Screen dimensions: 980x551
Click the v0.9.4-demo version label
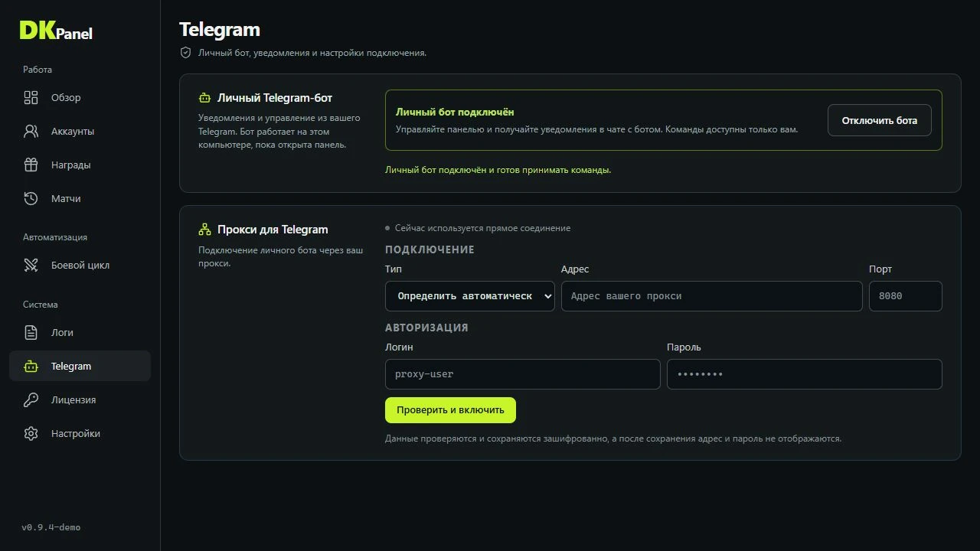[x=51, y=527]
